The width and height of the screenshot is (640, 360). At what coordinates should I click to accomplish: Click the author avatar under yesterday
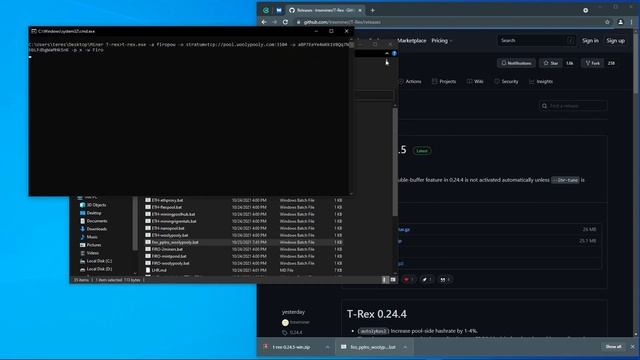[285, 322]
